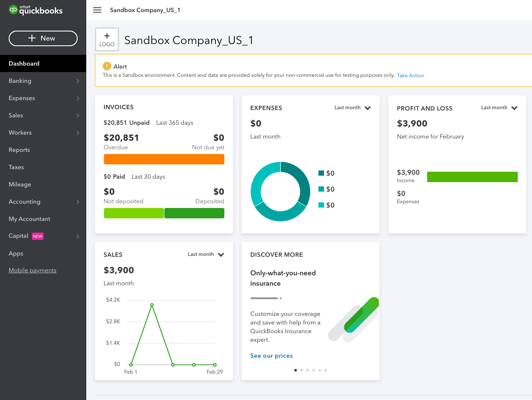The height and width of the screenshot is (400, 532).
Task: Click the orange Overdue invoices bar
Action: click(x=164, y=159)
